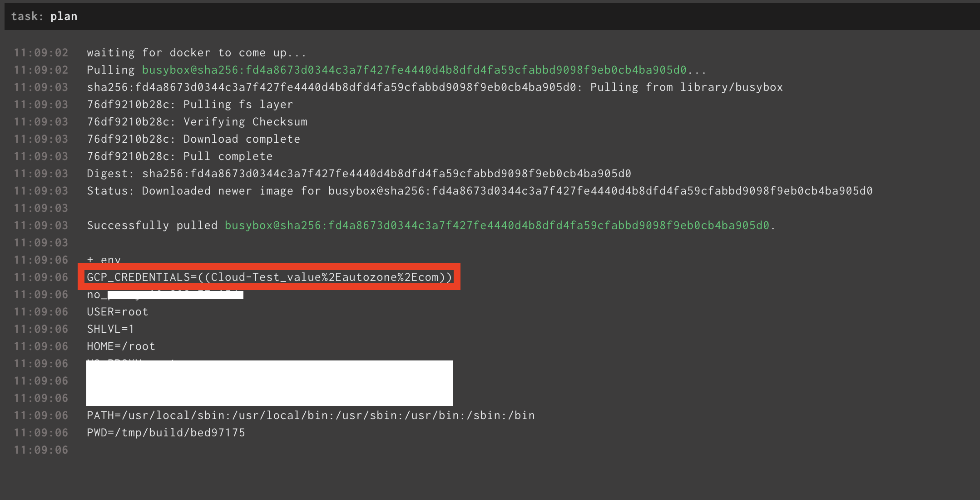Select the 11:09:02 timestamp on first line
This screenshot has width=980, height=500.
pyautogui.click(x=40, y=52)
